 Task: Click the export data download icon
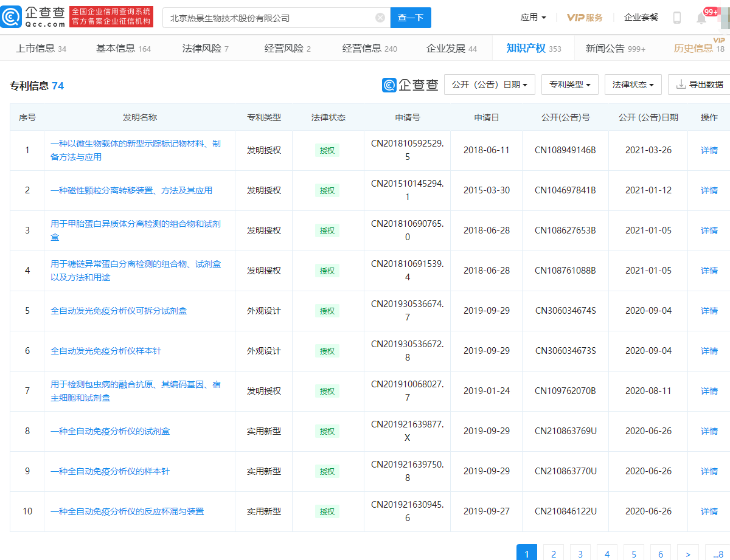pos(681,85)
